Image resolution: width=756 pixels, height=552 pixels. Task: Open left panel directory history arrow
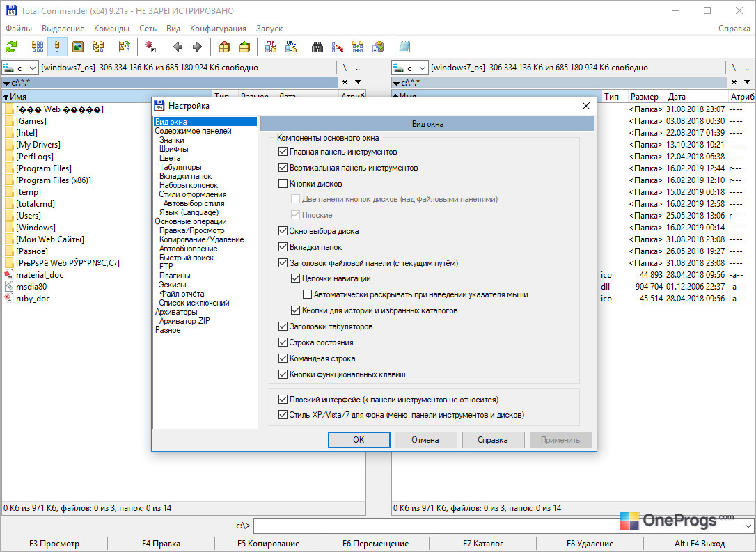359,82
